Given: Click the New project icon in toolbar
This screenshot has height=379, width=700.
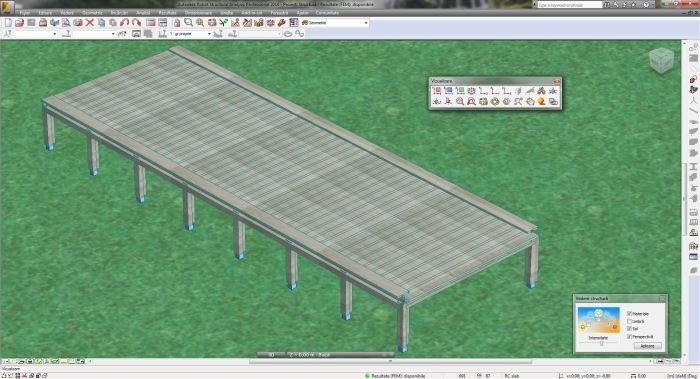Looking at the screenshot, I should pos(8,22).
